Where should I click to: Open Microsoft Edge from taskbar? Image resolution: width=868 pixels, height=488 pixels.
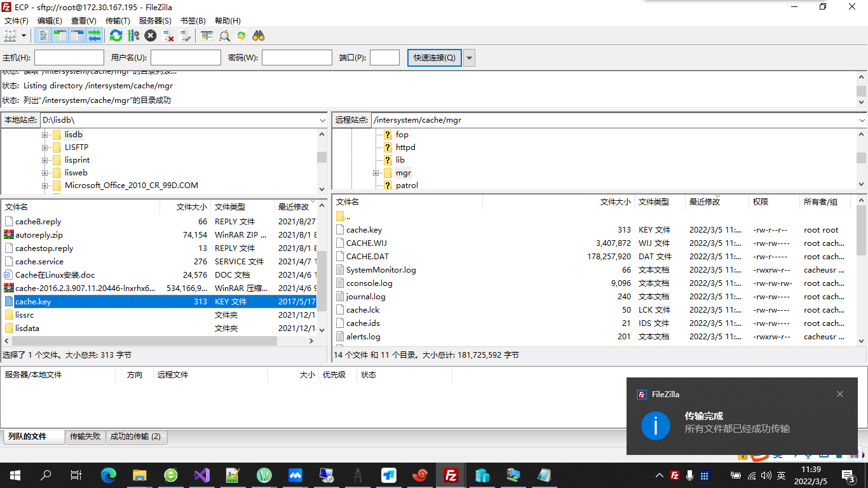(x=109, y=475)
